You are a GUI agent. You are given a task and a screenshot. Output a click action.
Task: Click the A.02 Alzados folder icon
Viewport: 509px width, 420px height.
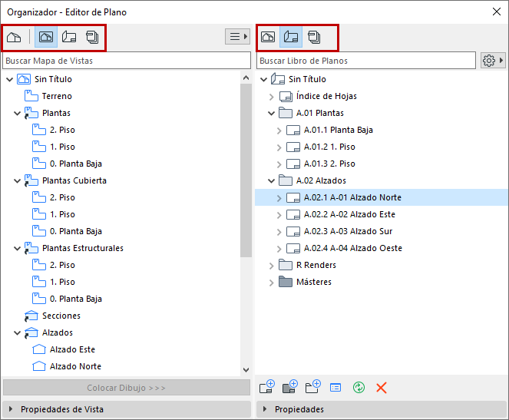[286, 180]
